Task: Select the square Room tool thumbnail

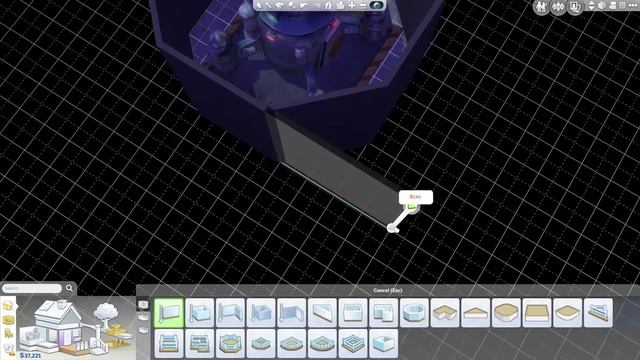Action: [200, 313]
